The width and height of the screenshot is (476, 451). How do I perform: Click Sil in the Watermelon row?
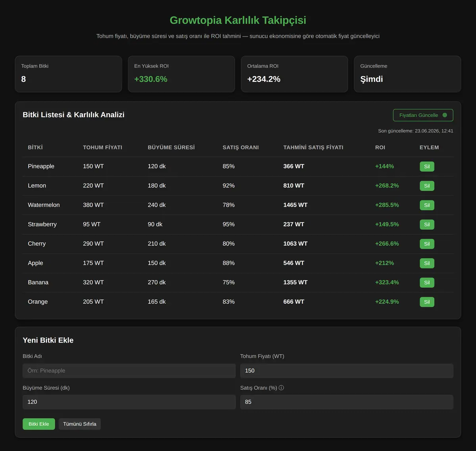[x=427, y=205]
